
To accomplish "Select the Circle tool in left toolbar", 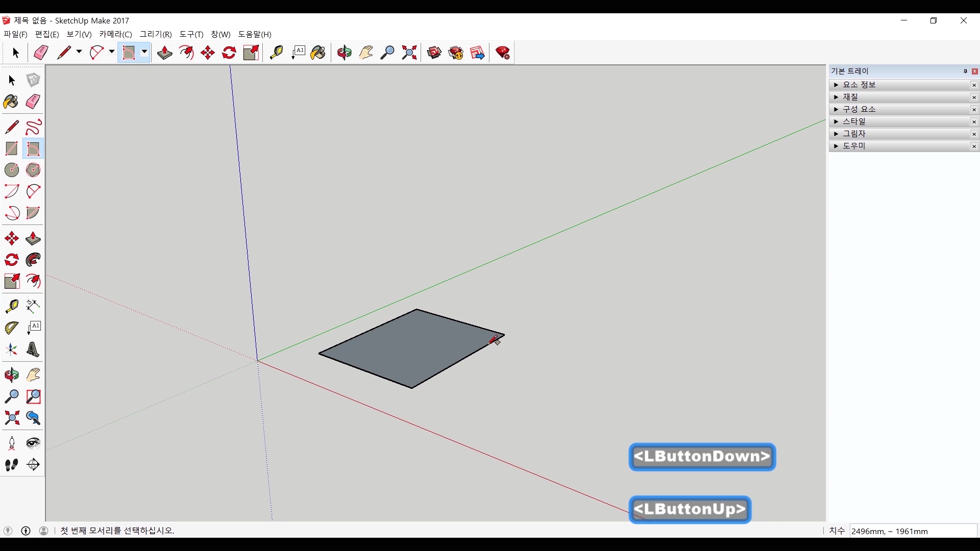I will click(x=11, y=170).
